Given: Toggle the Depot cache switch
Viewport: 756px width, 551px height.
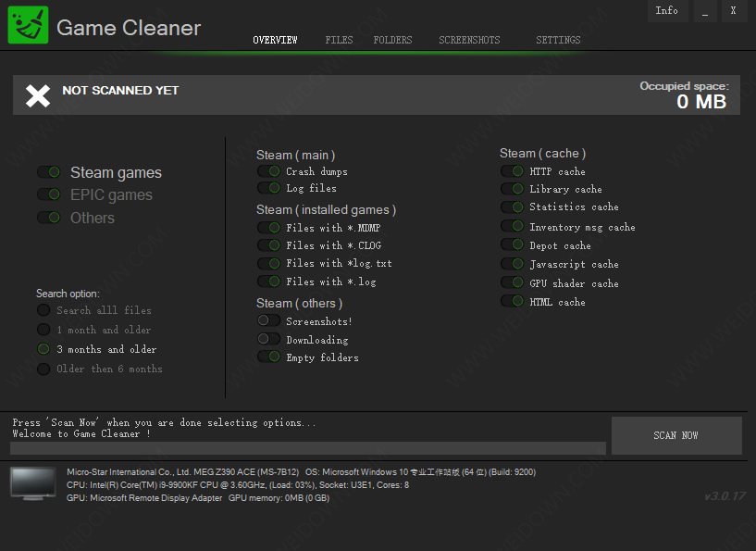Looking at the screenshot, I should click(x=512, y=244).
